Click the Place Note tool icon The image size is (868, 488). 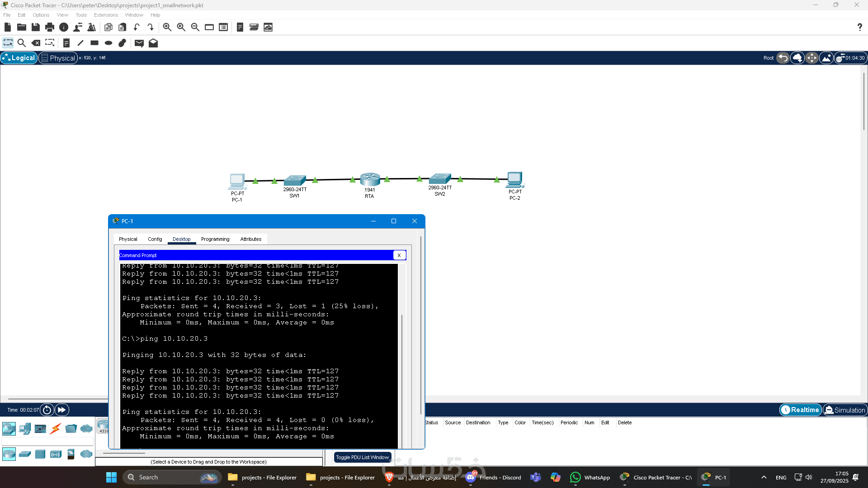pyautogui.click(x=66, y=43)
